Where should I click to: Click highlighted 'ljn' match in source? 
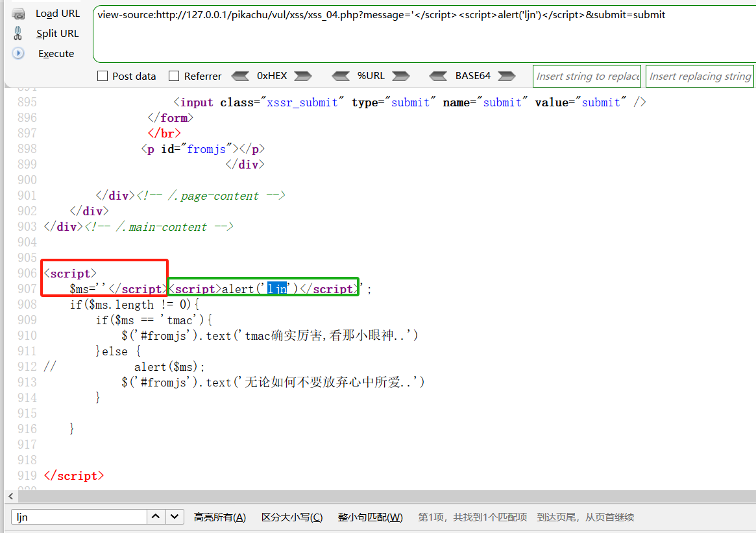(277, 289)
